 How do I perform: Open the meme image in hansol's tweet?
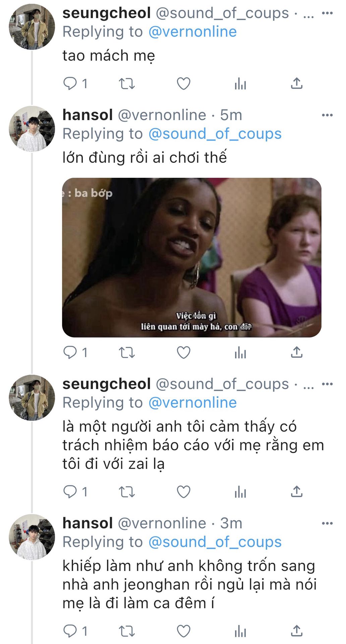192,257
